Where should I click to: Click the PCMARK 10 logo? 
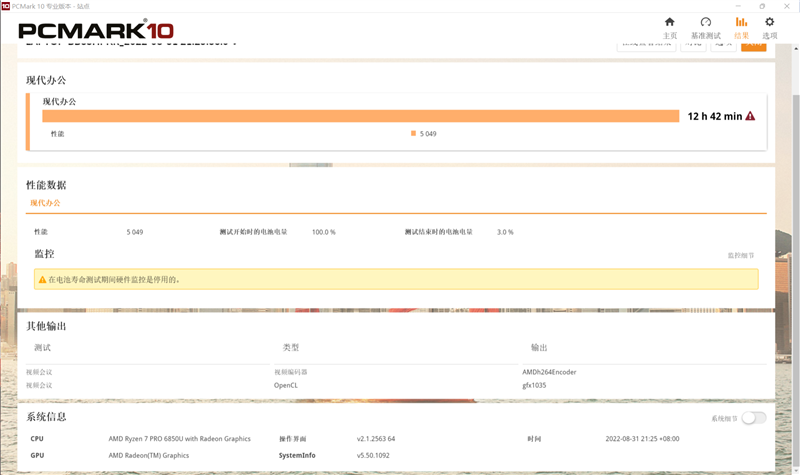tap(96, 30)
